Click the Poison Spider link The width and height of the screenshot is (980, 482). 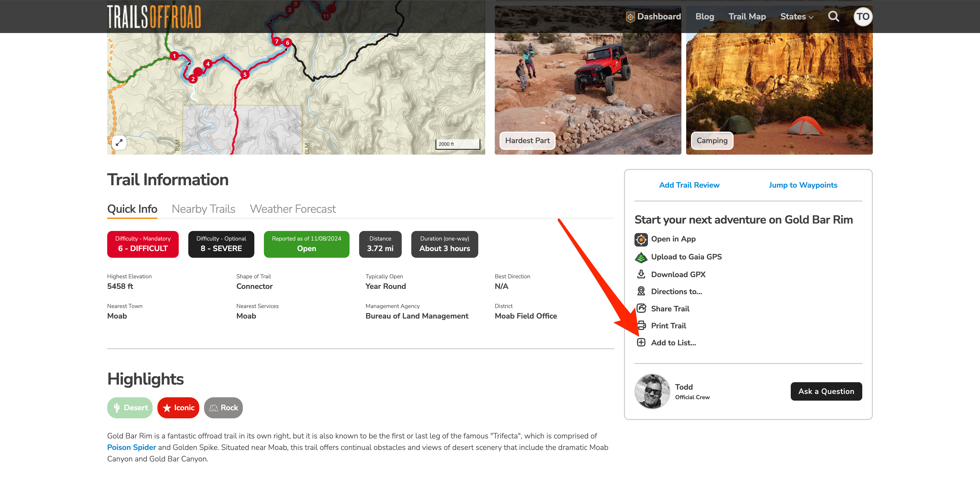(132, 447)
